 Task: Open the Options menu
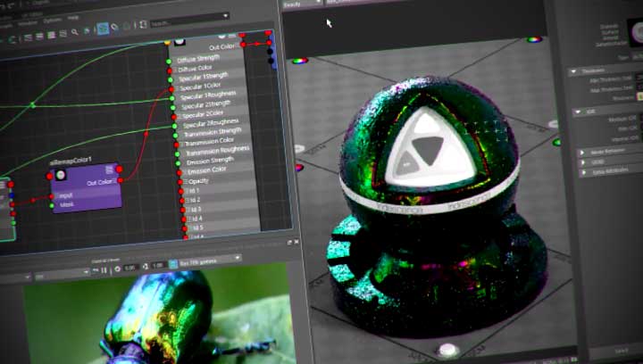pos(53,17)
